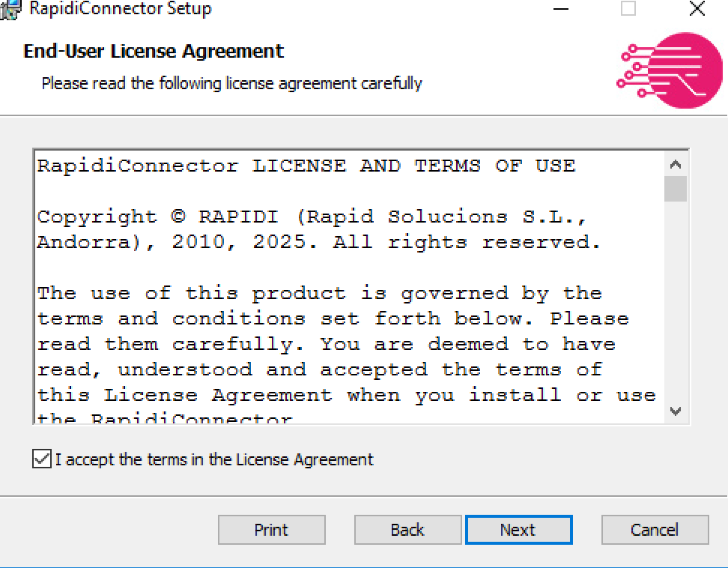Uncheck the accept license terms checkbox
The height and width of the screenshot is (568, 728).
(42, 459)
